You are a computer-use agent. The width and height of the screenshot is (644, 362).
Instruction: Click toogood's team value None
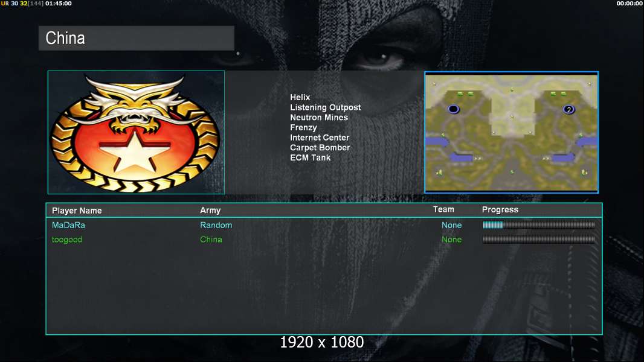coord(451,240)
